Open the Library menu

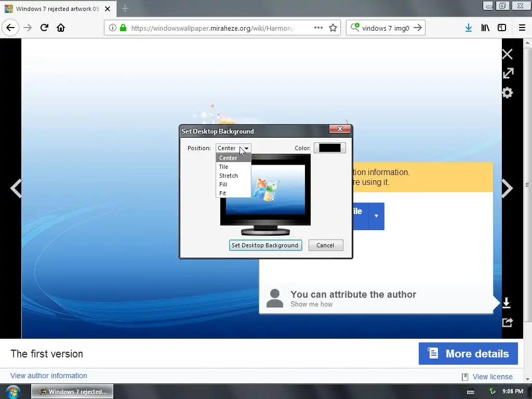(485, 28)
